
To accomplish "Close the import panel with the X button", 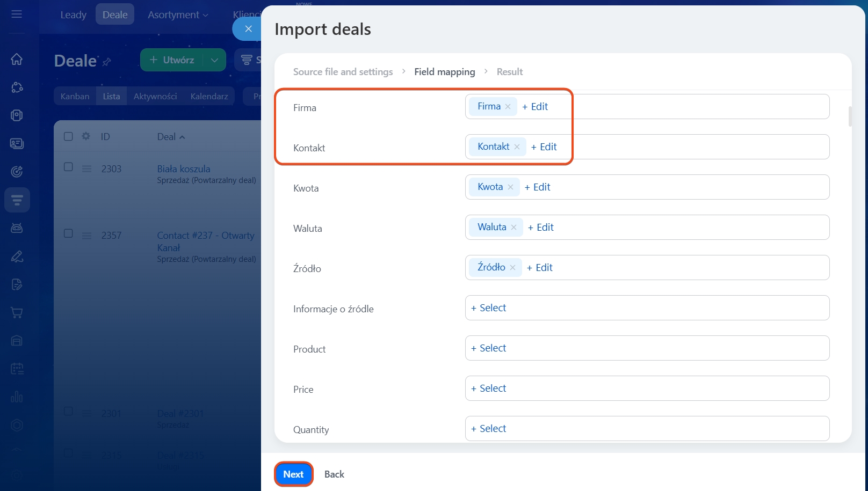I will (248, 29).
